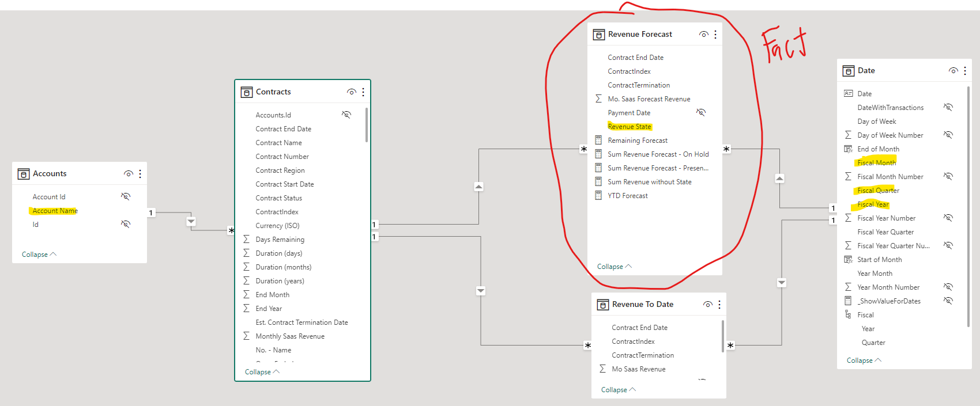This screenshot has height=406, width=980.
Task: Click the Date table scrollbar
Action: pyautogui.click(x=968, y=206)
